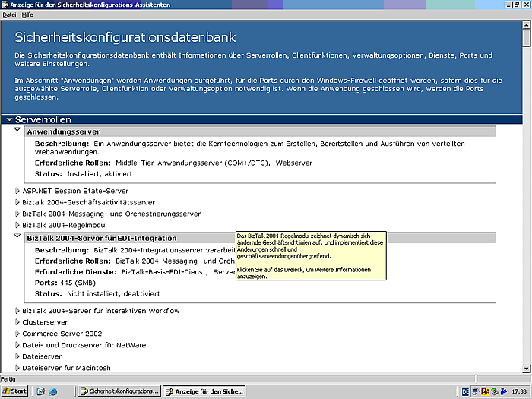Expand the Clusterserver entry
Screen dimensions: 532x399
tap(17, 322)
